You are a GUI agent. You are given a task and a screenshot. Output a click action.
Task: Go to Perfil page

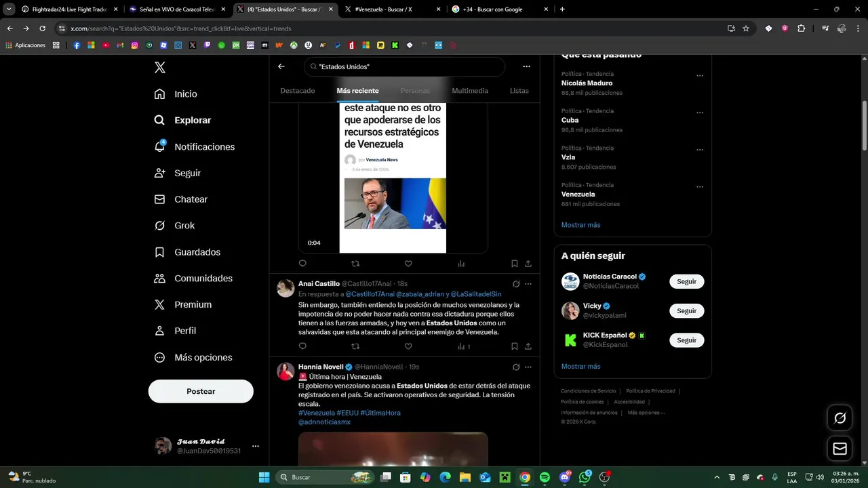[x=175, y=331]
